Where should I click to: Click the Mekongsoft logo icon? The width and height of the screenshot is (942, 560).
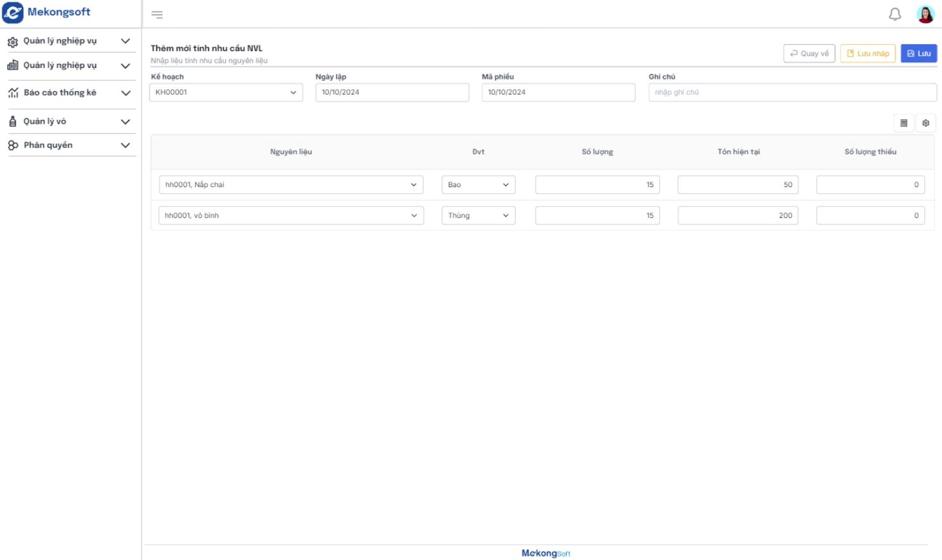(x=13, y=12)
